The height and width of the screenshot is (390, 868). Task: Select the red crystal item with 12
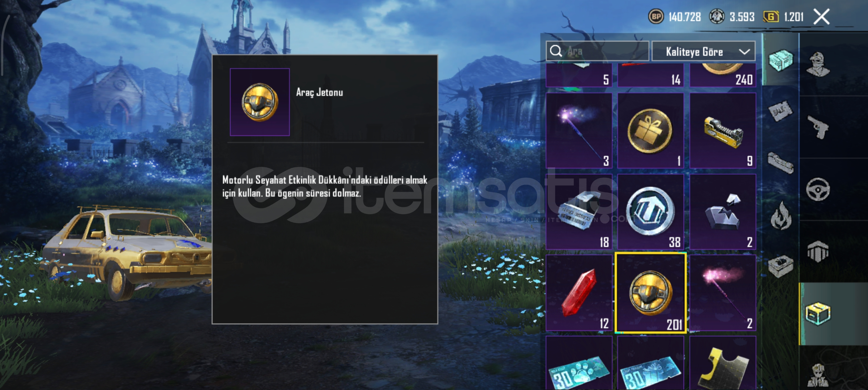click(579, 293)
